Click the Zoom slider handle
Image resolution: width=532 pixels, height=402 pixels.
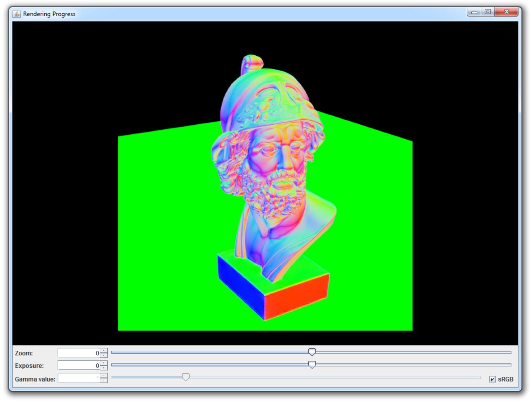[312, 352]
